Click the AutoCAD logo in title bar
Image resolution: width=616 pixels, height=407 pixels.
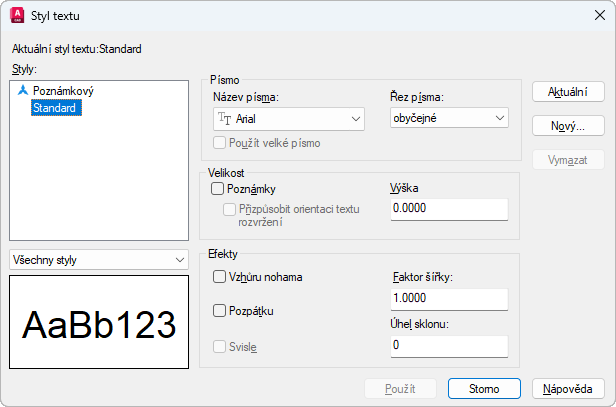[17, 16]
